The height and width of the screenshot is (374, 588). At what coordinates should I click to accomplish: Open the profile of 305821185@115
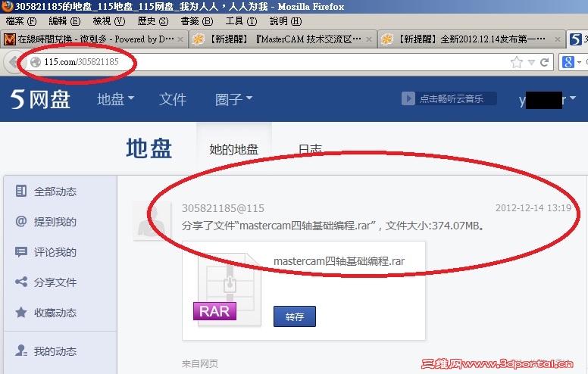click(223, 208)
